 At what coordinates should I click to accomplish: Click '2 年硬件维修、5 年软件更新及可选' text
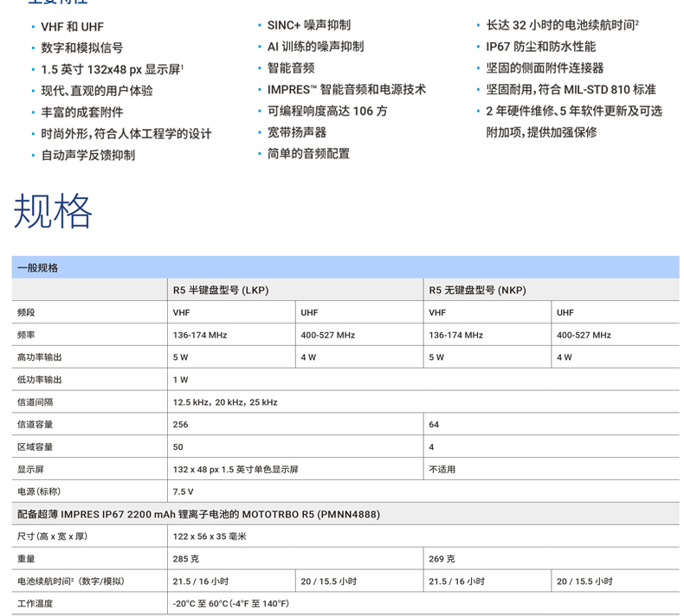pos(574,111)
